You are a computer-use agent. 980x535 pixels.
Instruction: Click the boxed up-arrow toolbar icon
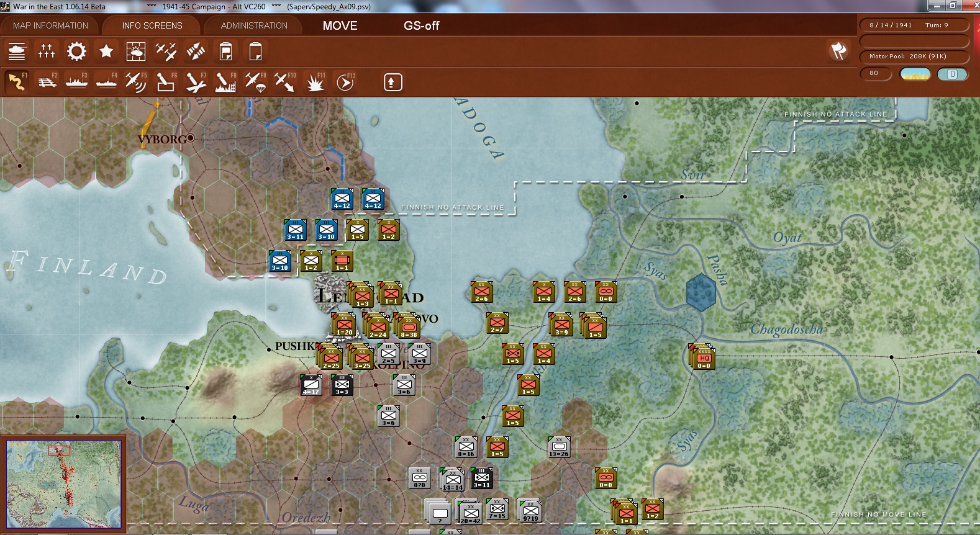(x=392, y=82)
